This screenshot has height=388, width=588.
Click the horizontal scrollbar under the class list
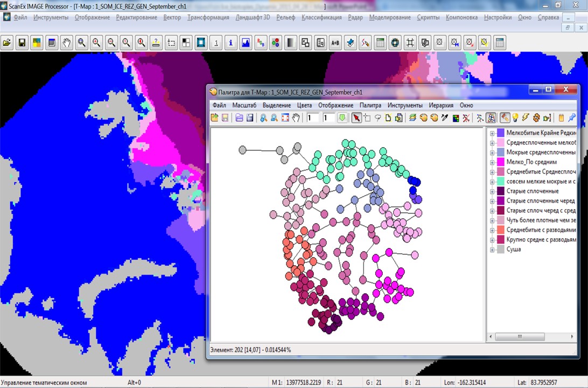(x=520, y=337)
